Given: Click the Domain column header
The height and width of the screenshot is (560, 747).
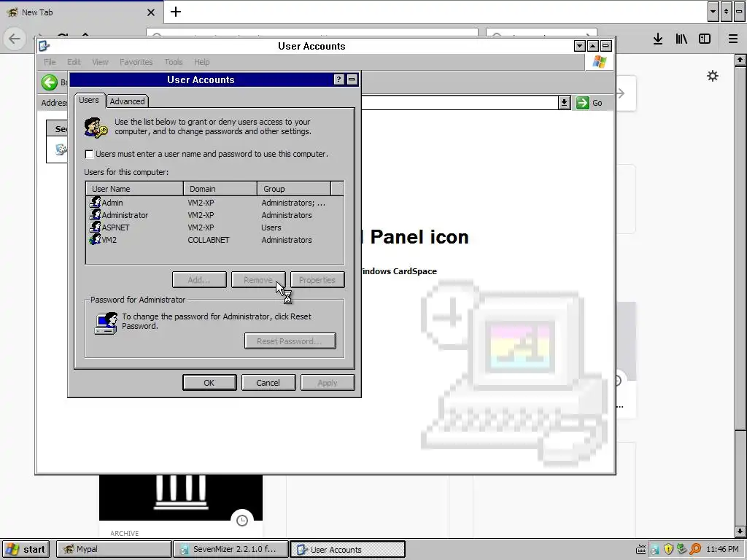Looking at the screenshot, I should (x=220, y=189).
